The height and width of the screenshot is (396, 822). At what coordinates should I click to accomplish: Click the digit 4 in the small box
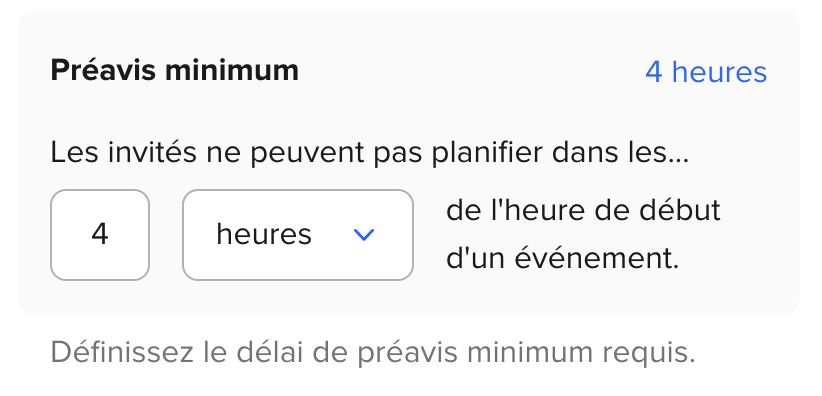click(x=100, y=234)
